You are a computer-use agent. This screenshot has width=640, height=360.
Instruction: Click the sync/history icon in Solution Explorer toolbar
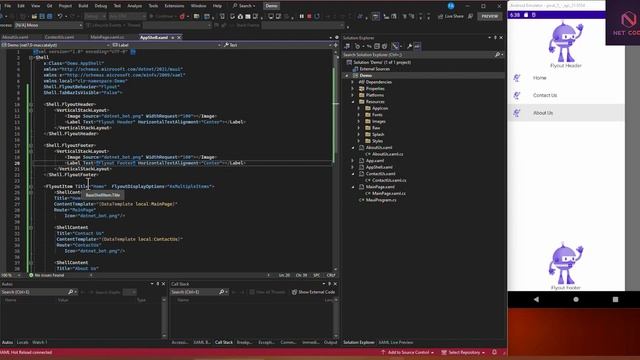tap(358, 46)
